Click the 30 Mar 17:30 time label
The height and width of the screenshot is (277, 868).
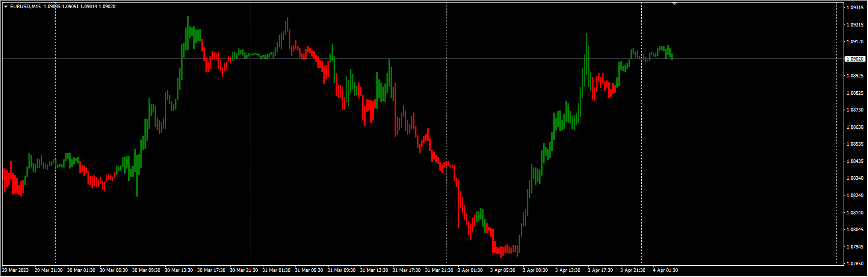tap(211, 270)
